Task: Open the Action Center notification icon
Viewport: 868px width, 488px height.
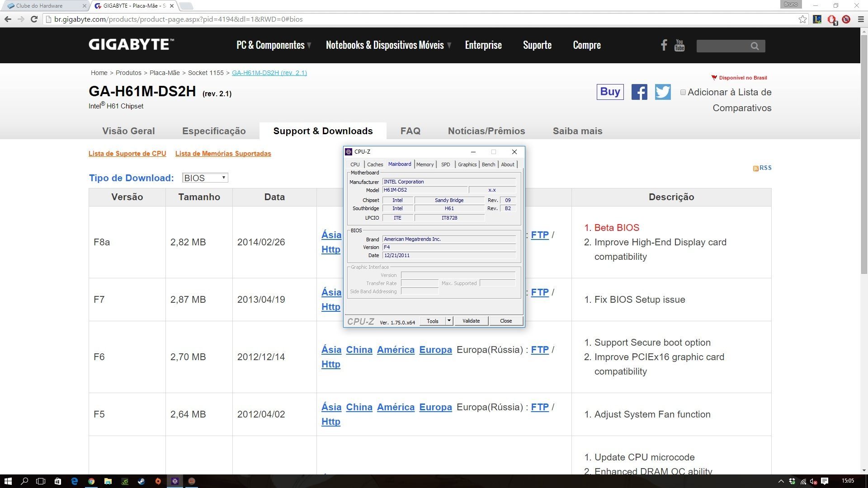Action: [825, 481]
